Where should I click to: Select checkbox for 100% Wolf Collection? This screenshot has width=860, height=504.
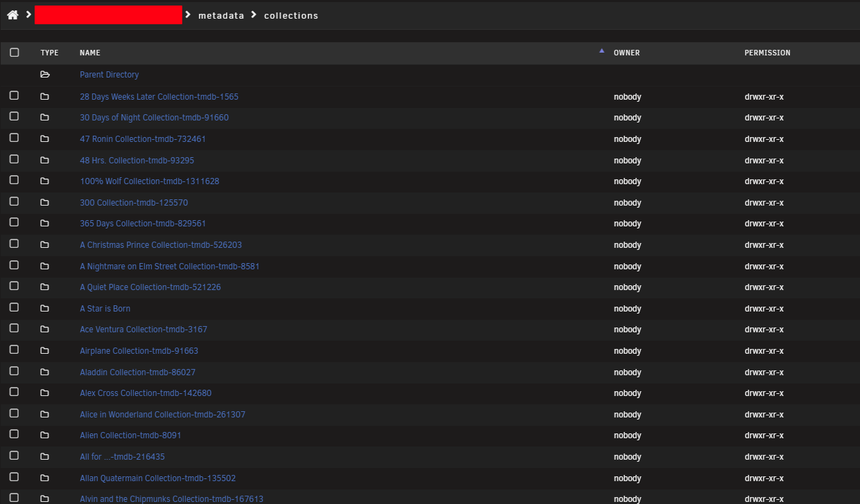pos(15,180)
